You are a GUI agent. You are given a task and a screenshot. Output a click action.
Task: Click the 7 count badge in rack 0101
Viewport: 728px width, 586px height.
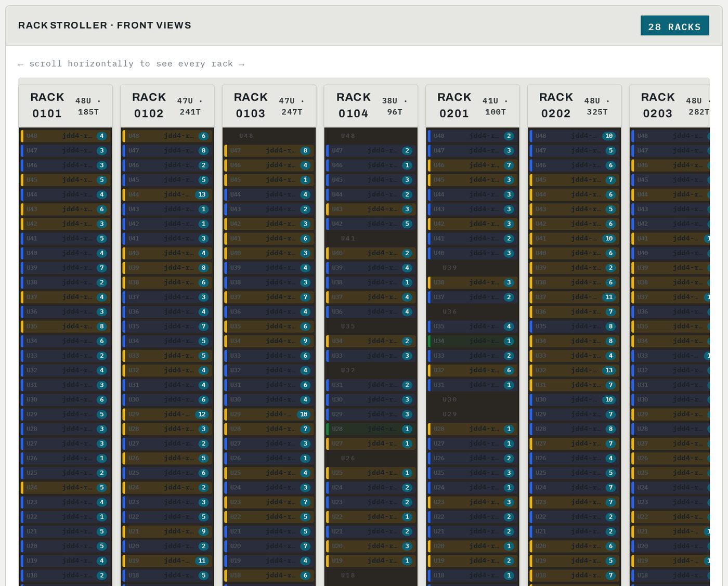pyautogui.click(x=102, y=268)
